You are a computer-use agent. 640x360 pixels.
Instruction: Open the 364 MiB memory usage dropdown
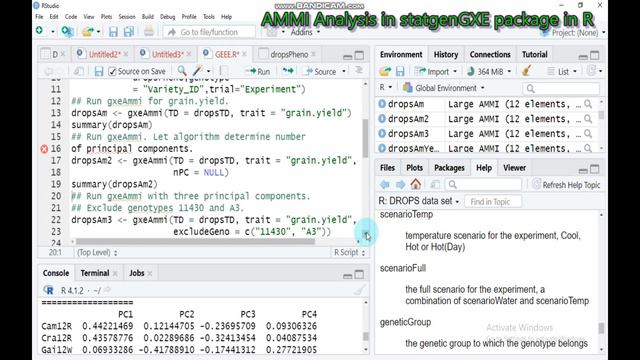coord(489,72)
